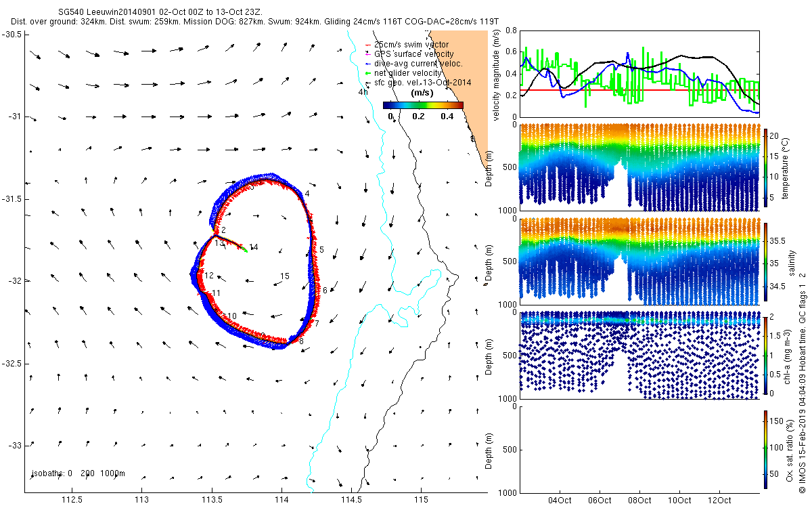Click the '115' longitude tick label

[x=420, y=501]
